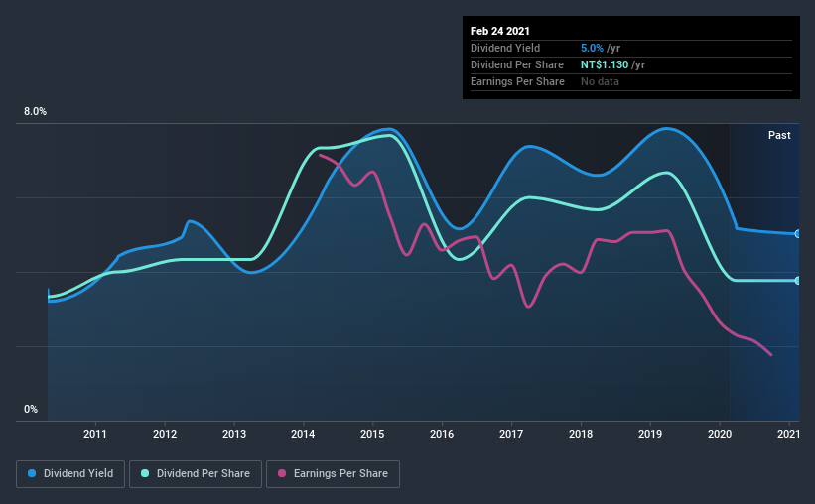This screenshot has height=504, width=815.
Task: Select the Dividend Yield endpoint marker on chart
Action: (797, 234)
